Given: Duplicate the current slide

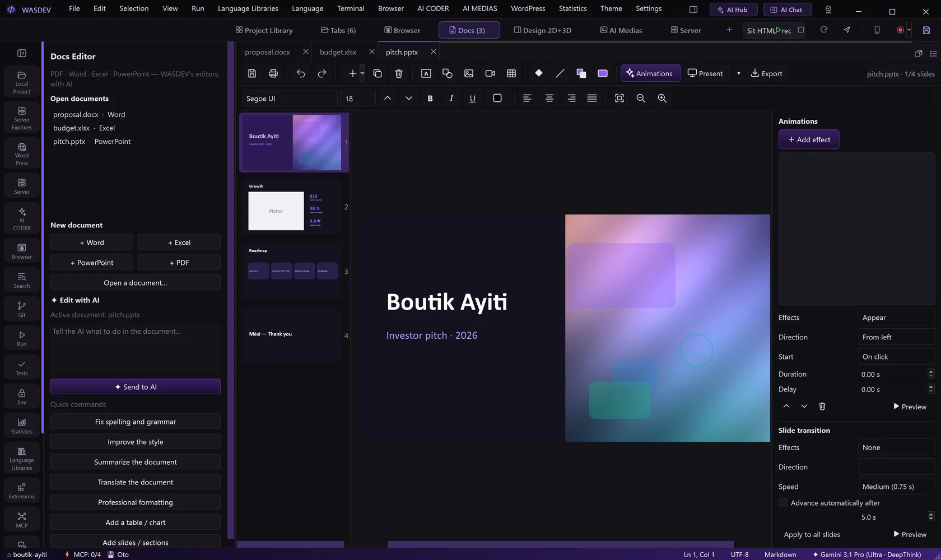Looking at the screenshot, I should 378,73.
